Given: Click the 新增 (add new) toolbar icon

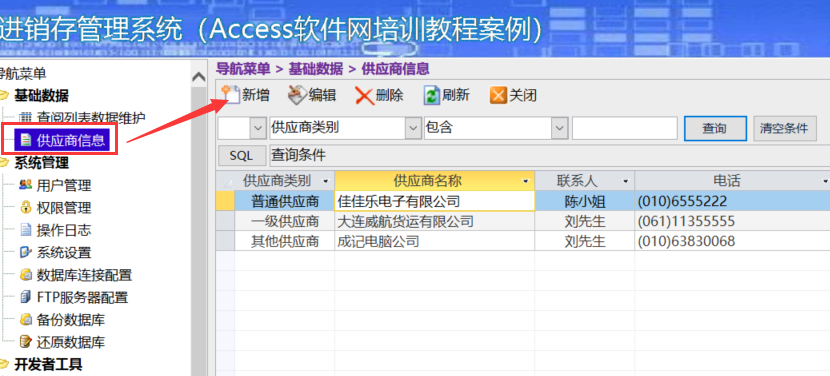Looking at the screenshot, I should point(231,95).
